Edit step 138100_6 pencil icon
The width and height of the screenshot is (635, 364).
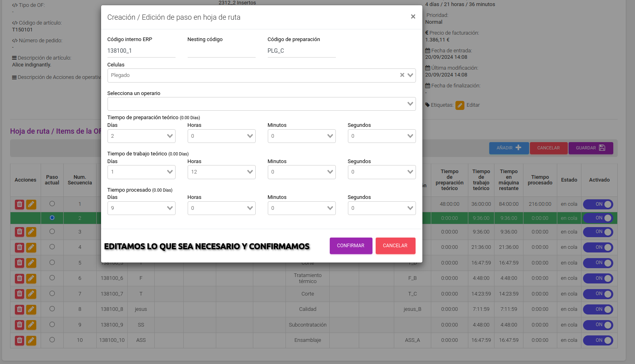pos(31,278)
